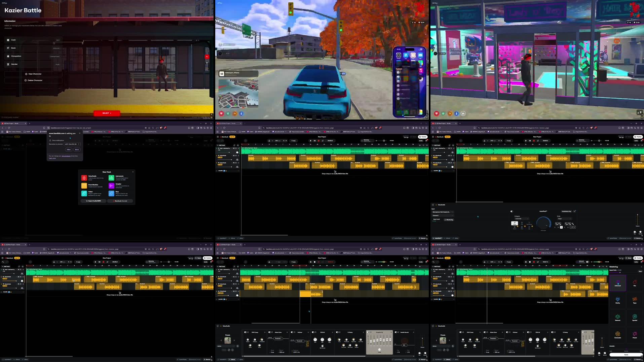The width and height of the screenshot is (644, 362).
Task: Open the Lyrics/Notes panel
Action: [x=397, y=359]
